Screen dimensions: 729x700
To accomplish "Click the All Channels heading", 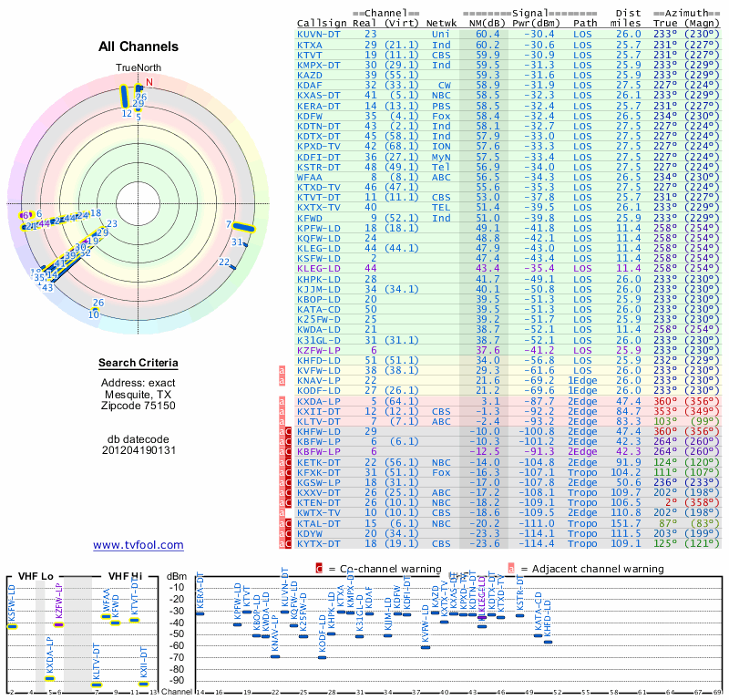I will pyautogui.click(x=139, y=46).
